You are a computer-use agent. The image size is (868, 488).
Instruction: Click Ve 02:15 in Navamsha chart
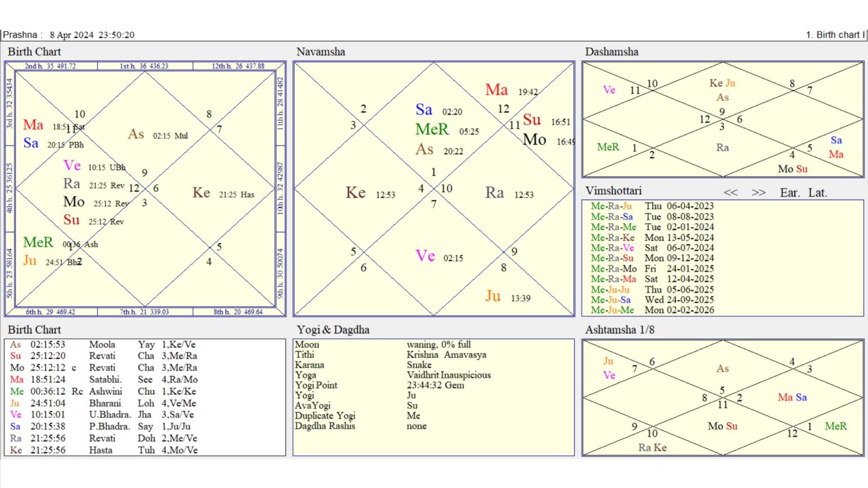tap(439, 256)
